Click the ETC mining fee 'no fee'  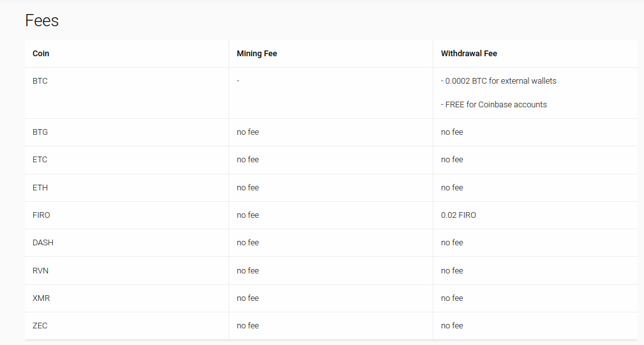[248, 160]
